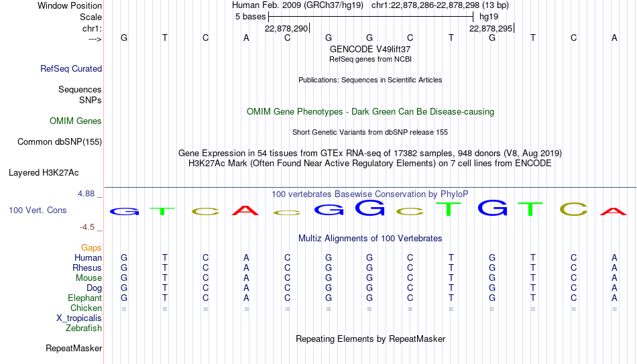
Task: Click the GENCODE V49lift37 track title
Action: [x=370, y=49]
